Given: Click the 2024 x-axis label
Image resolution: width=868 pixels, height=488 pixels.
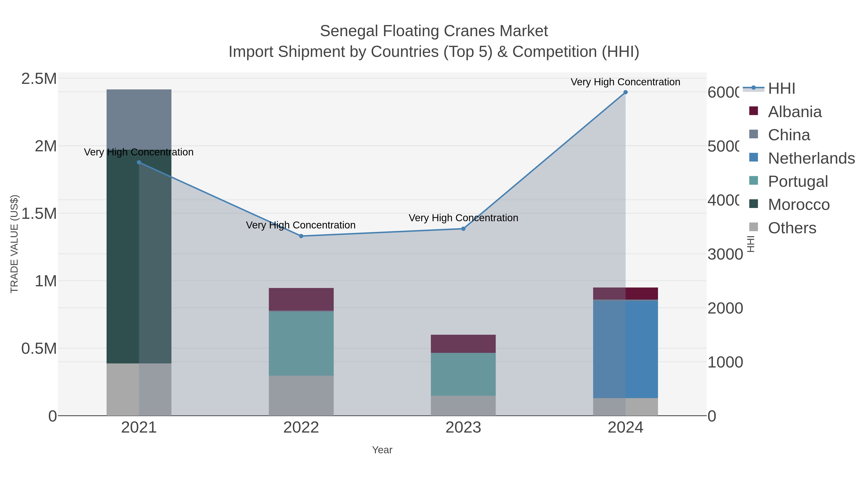Looking at the screenshot, I should pos(625,427).
